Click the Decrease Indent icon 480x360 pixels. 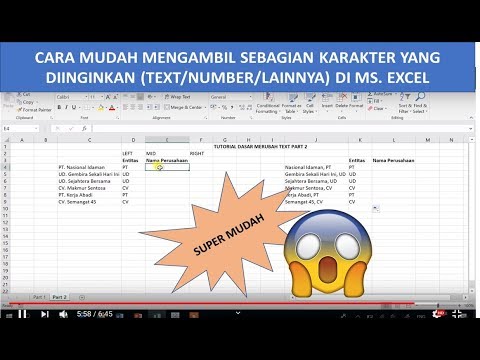(x=149, y=107)
